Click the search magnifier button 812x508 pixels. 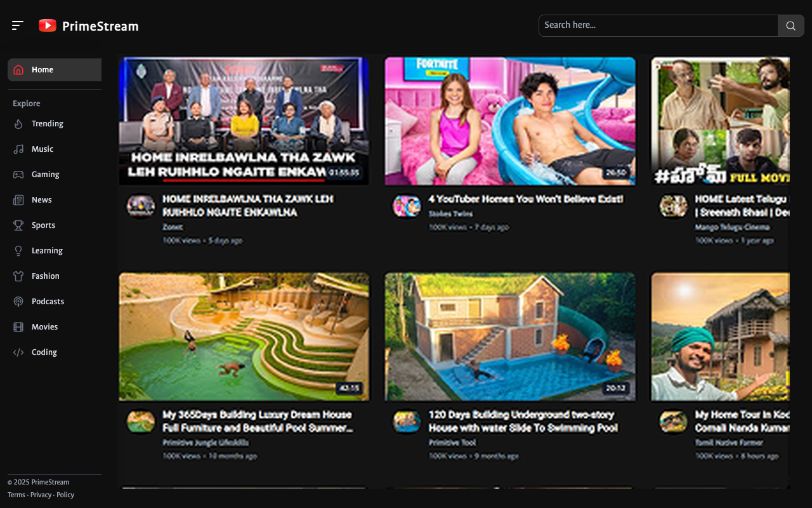(x=790, y=25)
